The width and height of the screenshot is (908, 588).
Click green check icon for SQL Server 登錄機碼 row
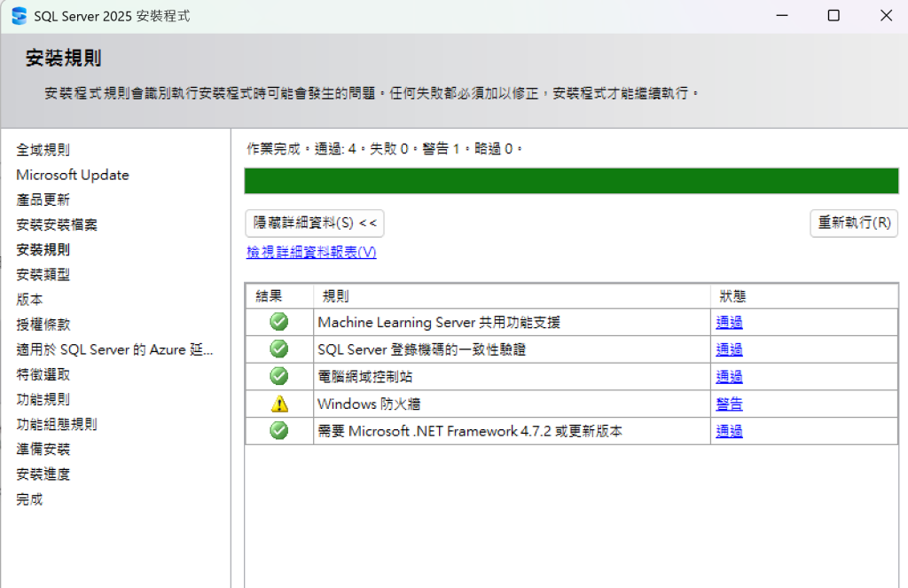coord(279,349)
